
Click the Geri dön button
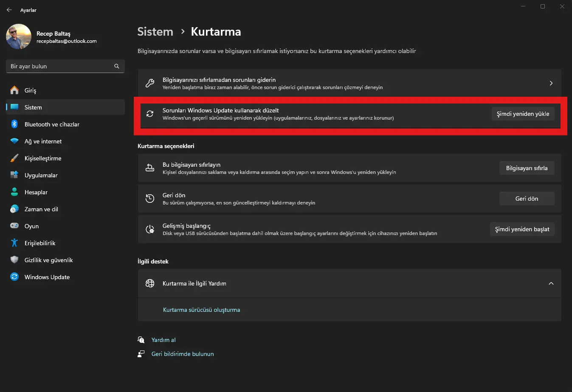(x=527, y=199)
